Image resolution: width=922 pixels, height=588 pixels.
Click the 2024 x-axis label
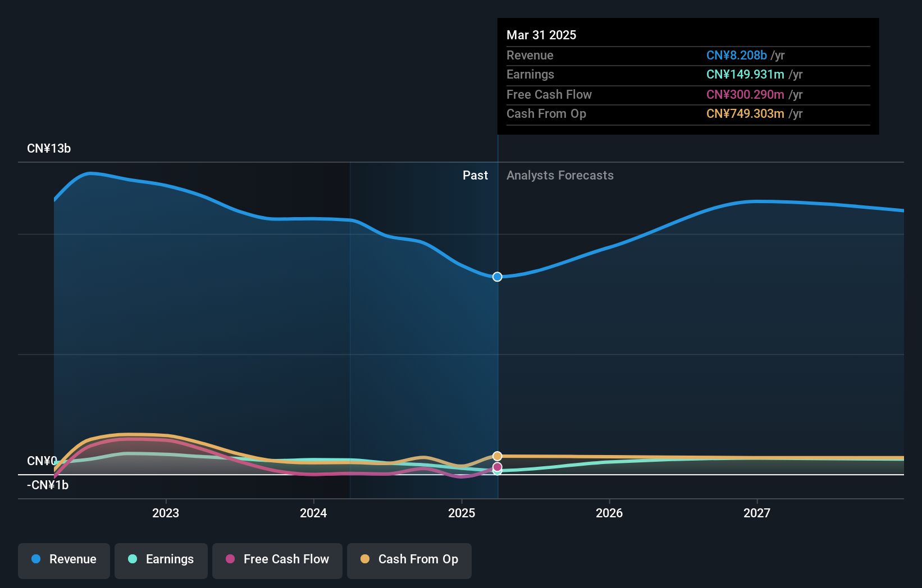click(x=313, y=513)
